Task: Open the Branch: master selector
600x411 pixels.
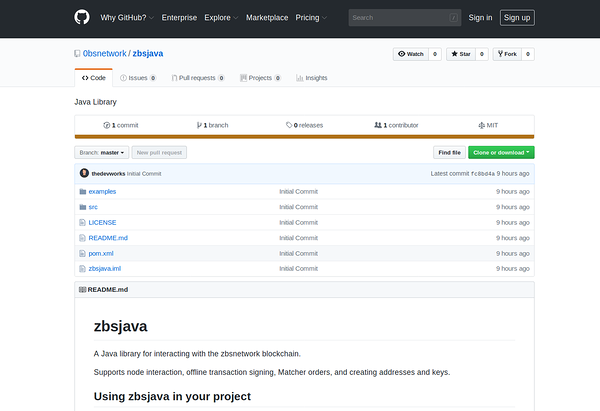Action: [x=101, y=152]
